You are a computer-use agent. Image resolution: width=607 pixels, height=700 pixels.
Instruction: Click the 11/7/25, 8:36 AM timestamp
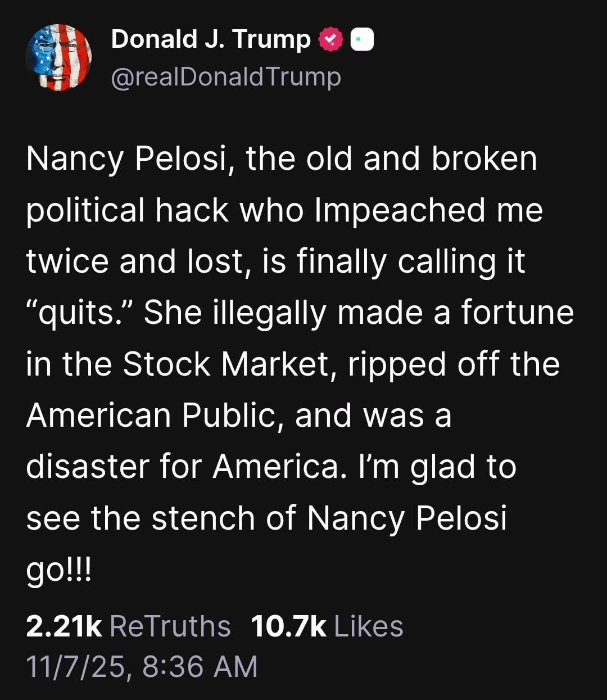click(x=142, y=666)
